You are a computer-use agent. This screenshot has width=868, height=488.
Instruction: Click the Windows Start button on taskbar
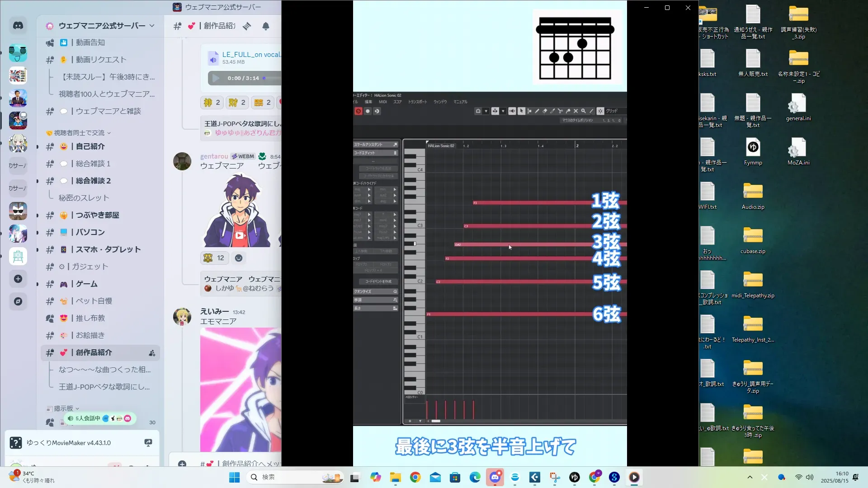(x=234, y=477)
